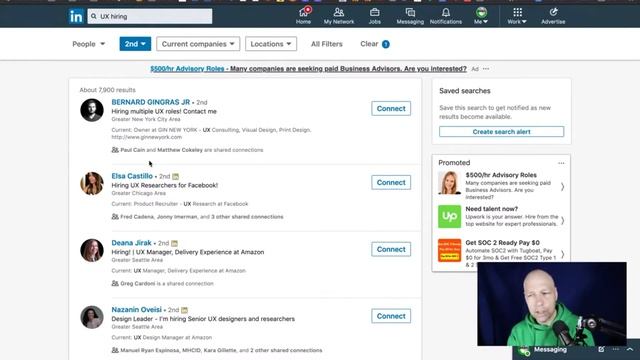640x360 pixels.
Task: Click 'About 7,900 results' text
Action: [x=107, y=90]
